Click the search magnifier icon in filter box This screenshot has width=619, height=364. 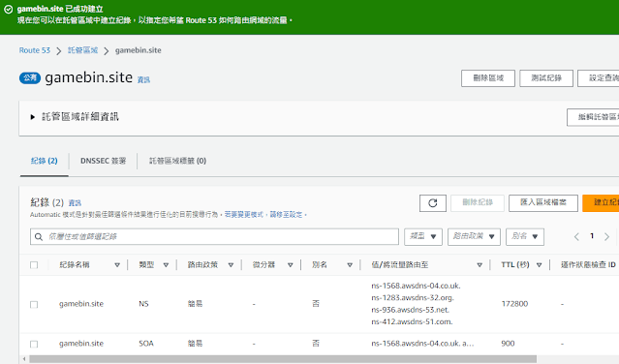39,236
